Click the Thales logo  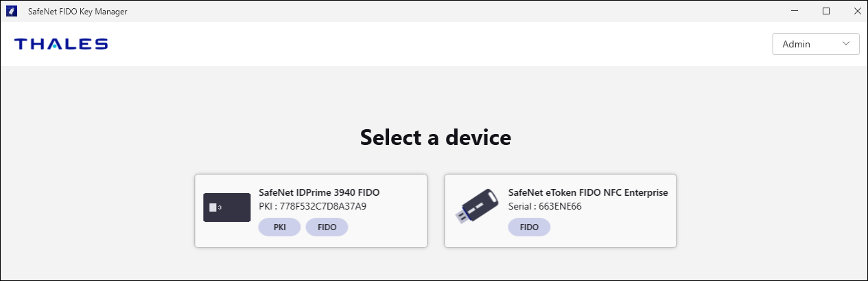61,44
